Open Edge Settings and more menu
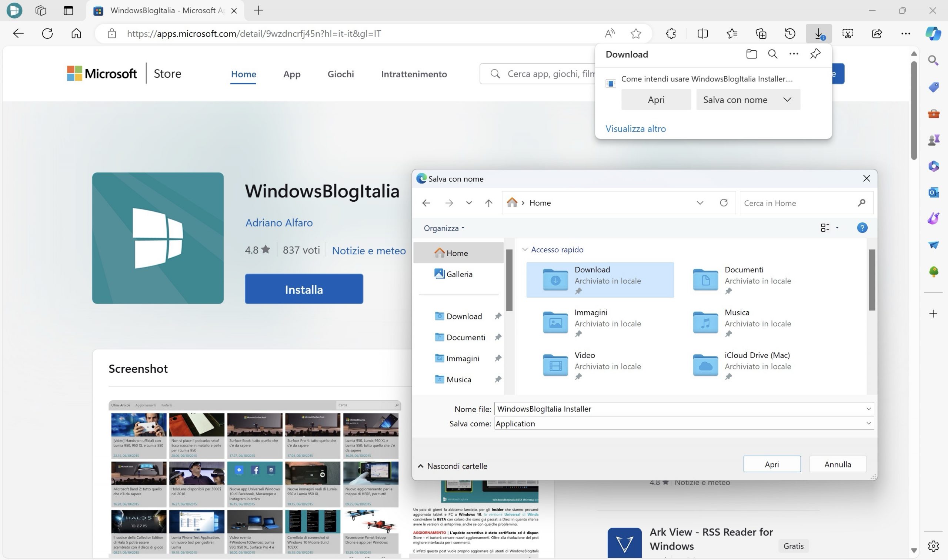The width and height of the screenshot is (948, 560). (x=906, y=33)
